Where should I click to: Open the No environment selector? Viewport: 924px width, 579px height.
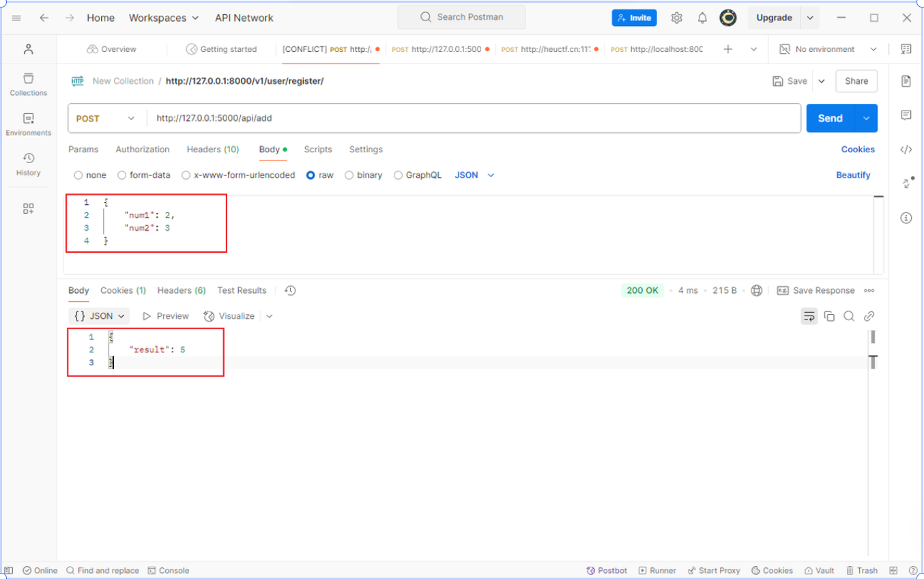point(828,49)
